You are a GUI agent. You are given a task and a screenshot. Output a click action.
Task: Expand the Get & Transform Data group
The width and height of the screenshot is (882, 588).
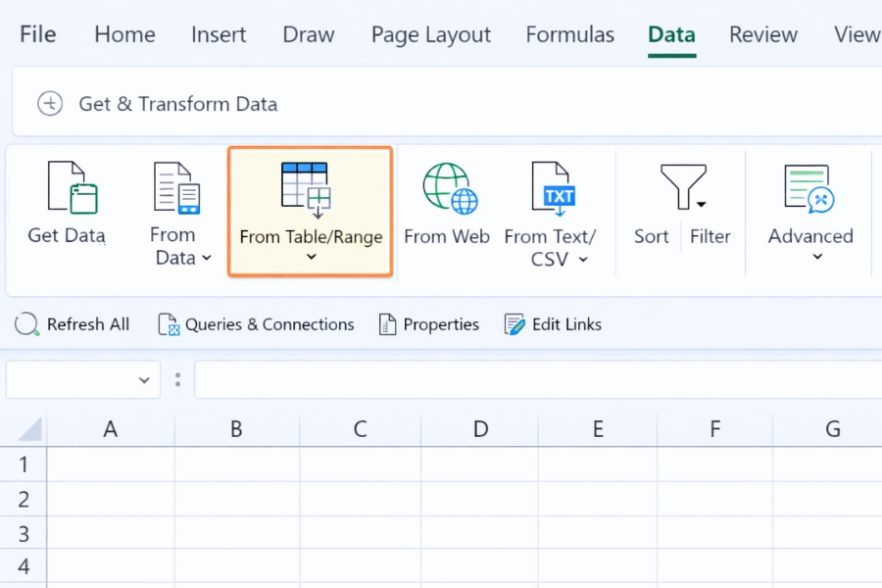coord(49,102)
